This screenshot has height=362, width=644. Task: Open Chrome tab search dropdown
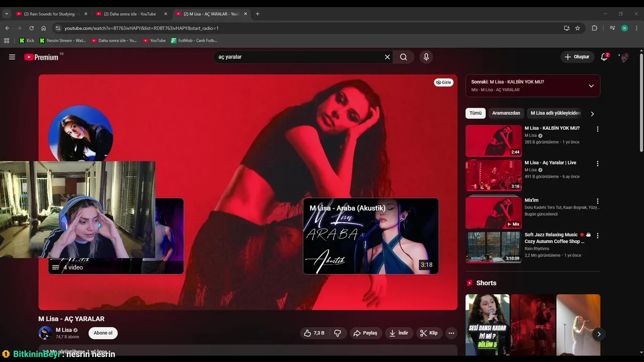(x=7, y=14)
